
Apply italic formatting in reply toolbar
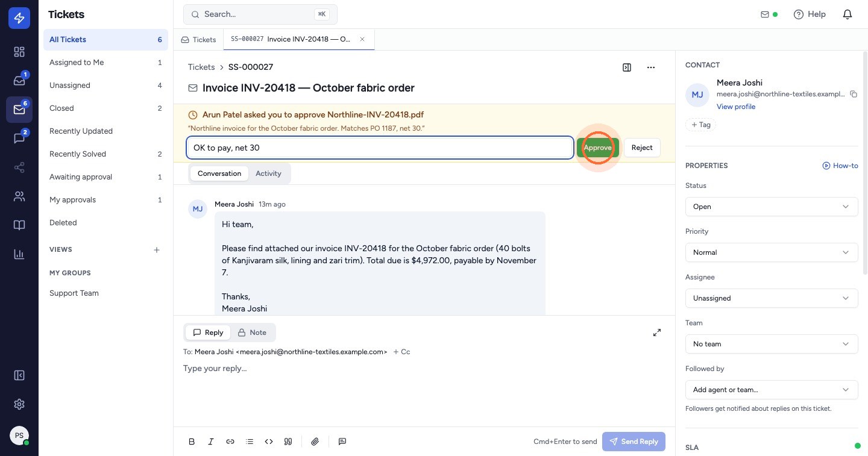click(211, 442)
